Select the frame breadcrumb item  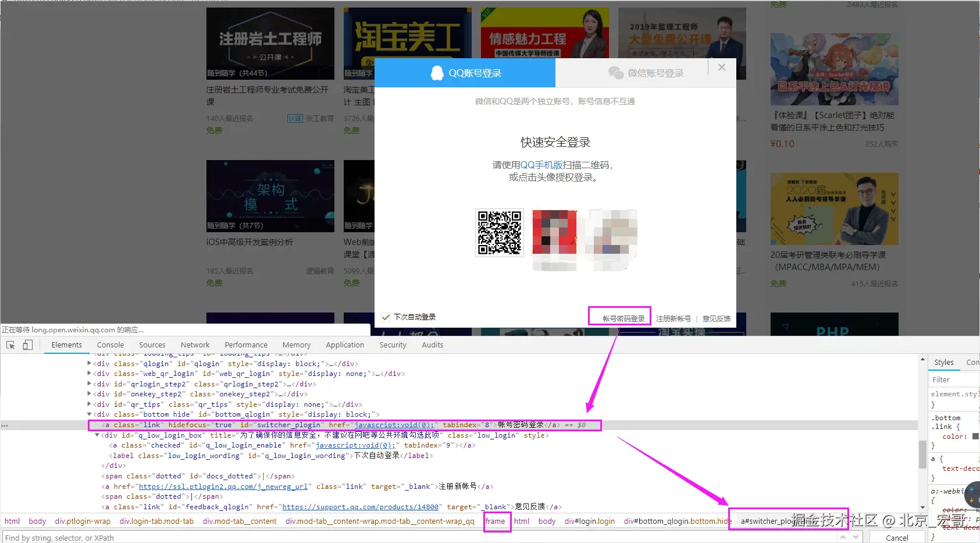click(495, 521)
